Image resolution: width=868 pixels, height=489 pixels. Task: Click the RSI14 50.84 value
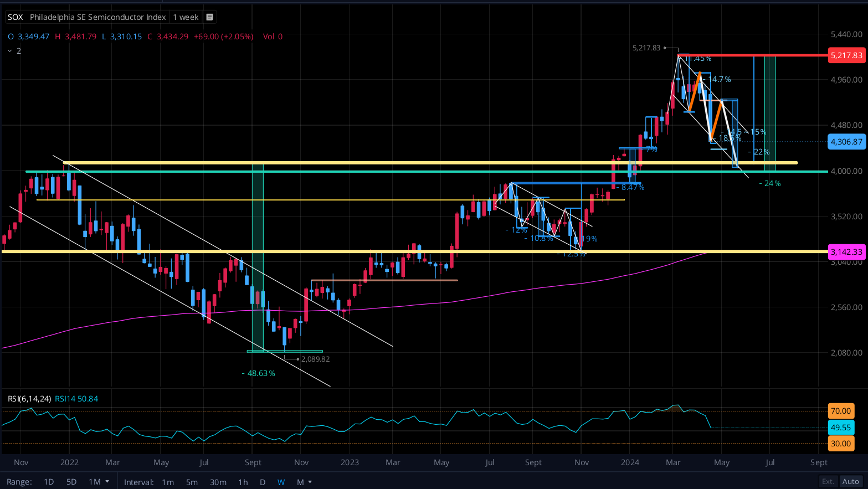[x=76, y=399]
